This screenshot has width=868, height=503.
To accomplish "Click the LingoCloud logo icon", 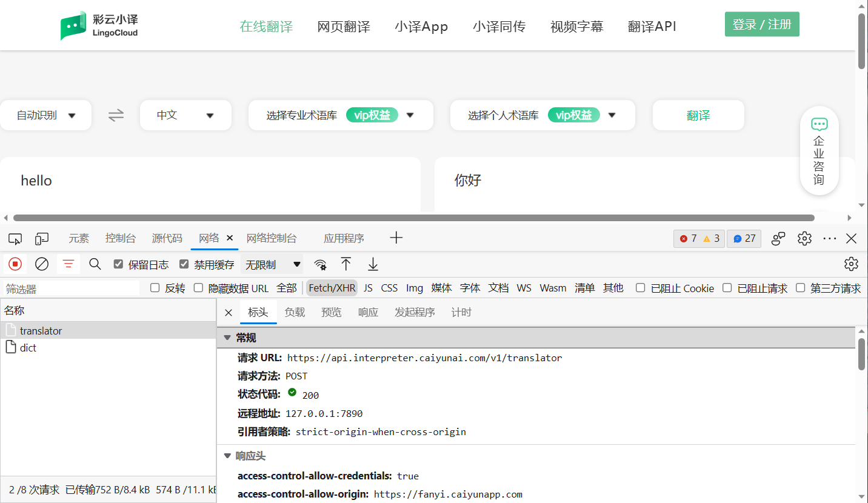I will (x=73, y=25).
